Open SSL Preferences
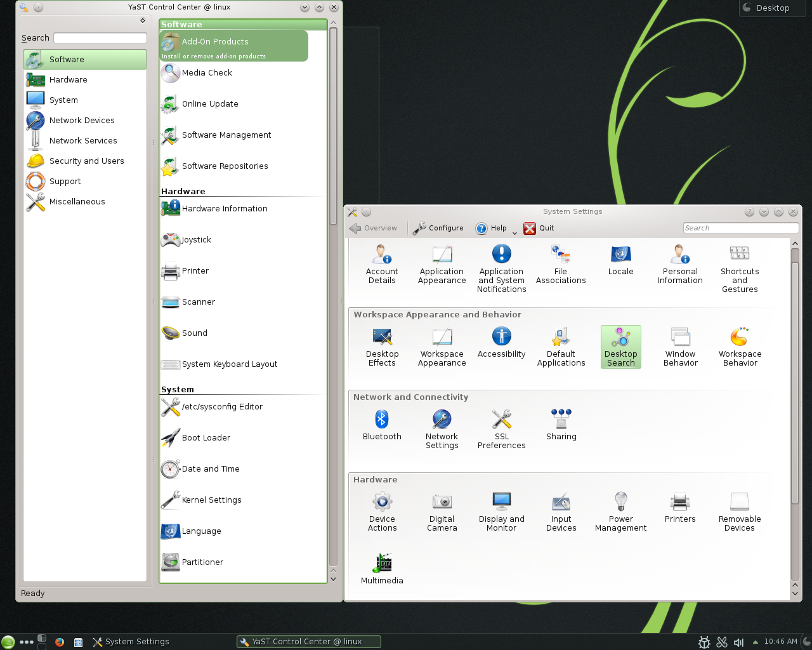The width and height of the screenshot is (812, 650). point(502,430)
